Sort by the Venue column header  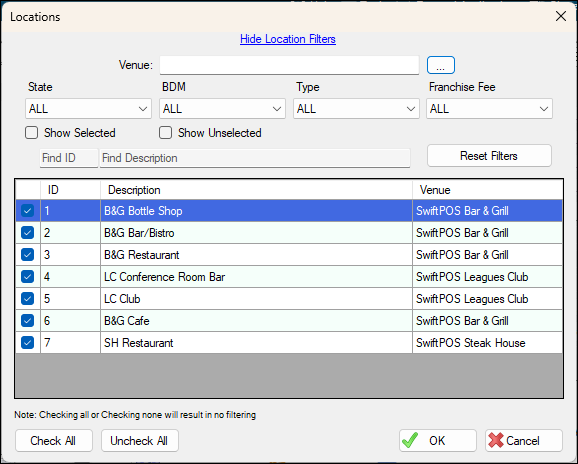(488, 190)
